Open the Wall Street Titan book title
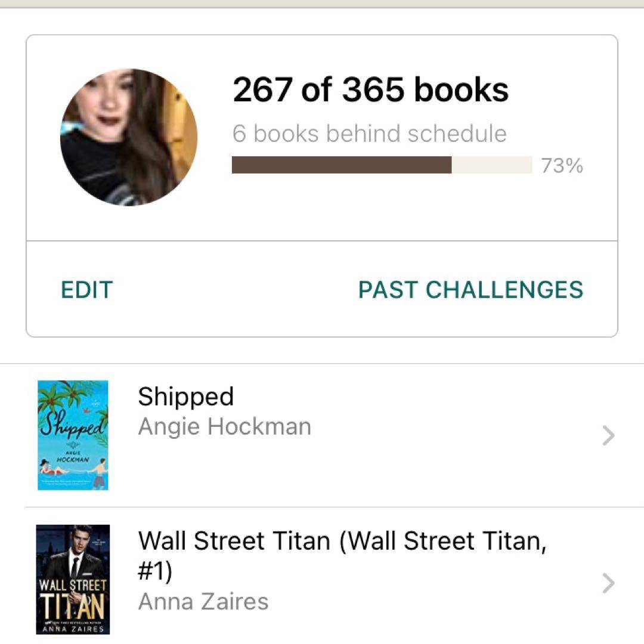 tap(342, 541)
